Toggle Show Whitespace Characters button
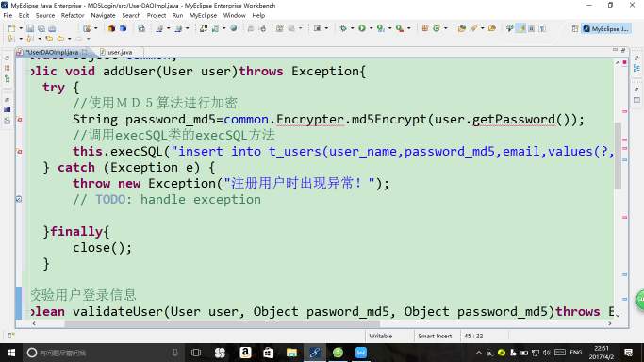The image size is (644, 362). [542, 28]
